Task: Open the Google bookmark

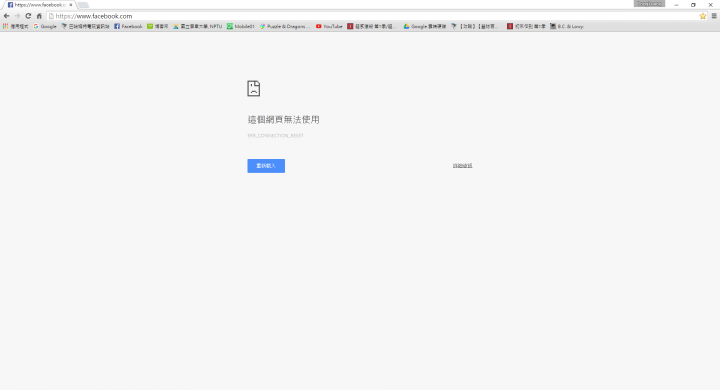Action: [x=45, y=27]
